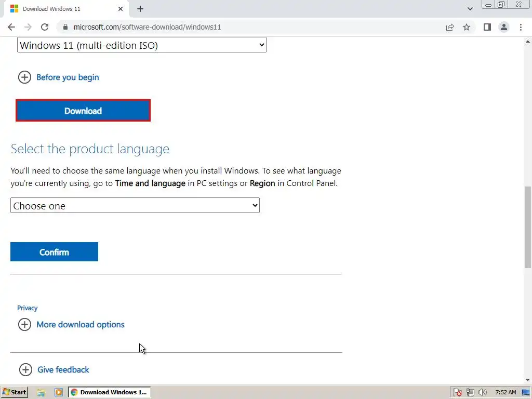Viewport: 532px width, 399px height.
Task: Open network tray icon
Action: tap(470, 393)
